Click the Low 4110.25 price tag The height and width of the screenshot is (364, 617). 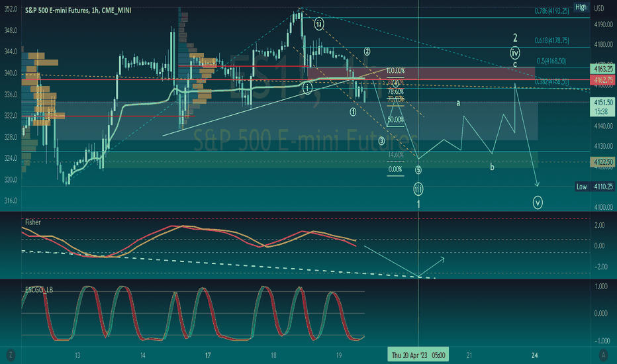594,187
